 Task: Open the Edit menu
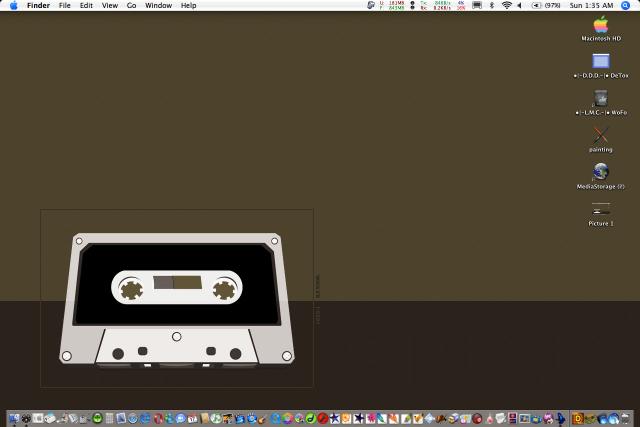pyautogui.click(x=86, y=5)
